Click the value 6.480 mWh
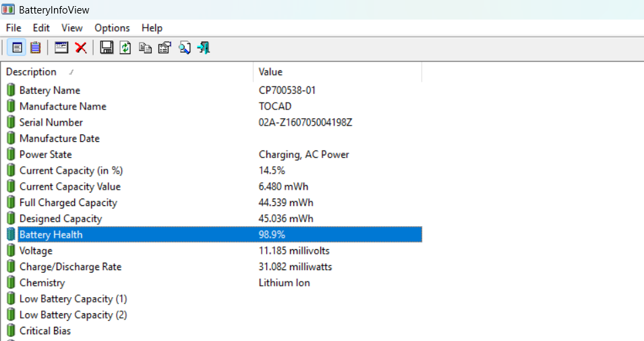Screen dimensions: 644x341 pyautogui.click(x=283, y=186)
